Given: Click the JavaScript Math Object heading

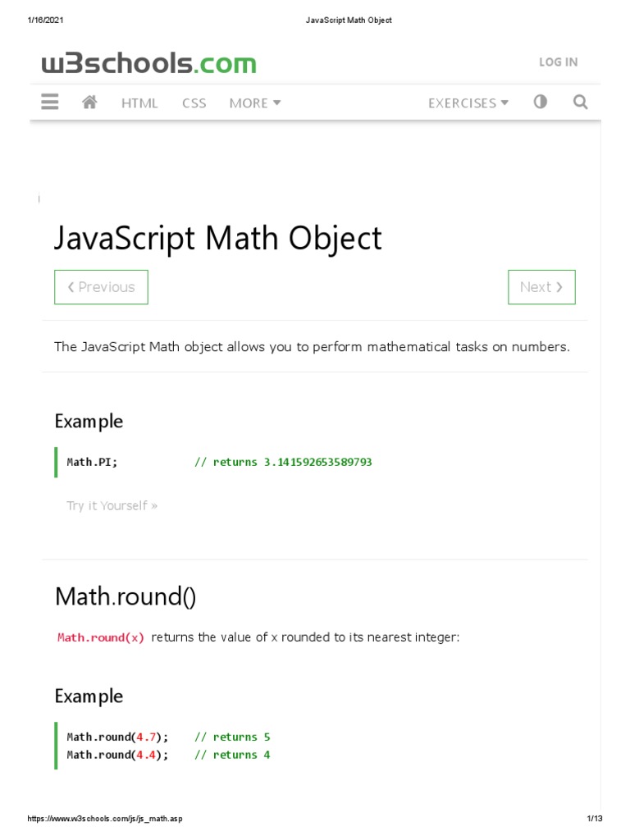Looking at the screenshot, I should tap(218, 238).
